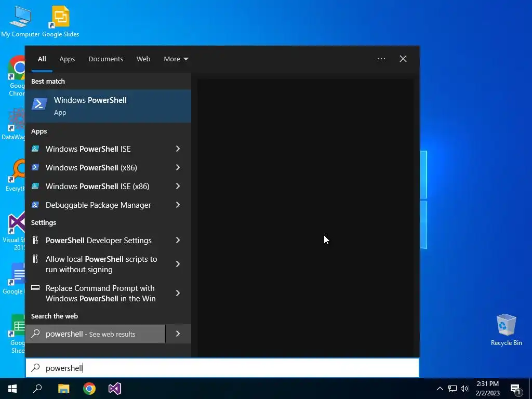Click the taskbar search icon
Image resolution: width=532 pixels, height=399 pixels.
click(37, 389)
